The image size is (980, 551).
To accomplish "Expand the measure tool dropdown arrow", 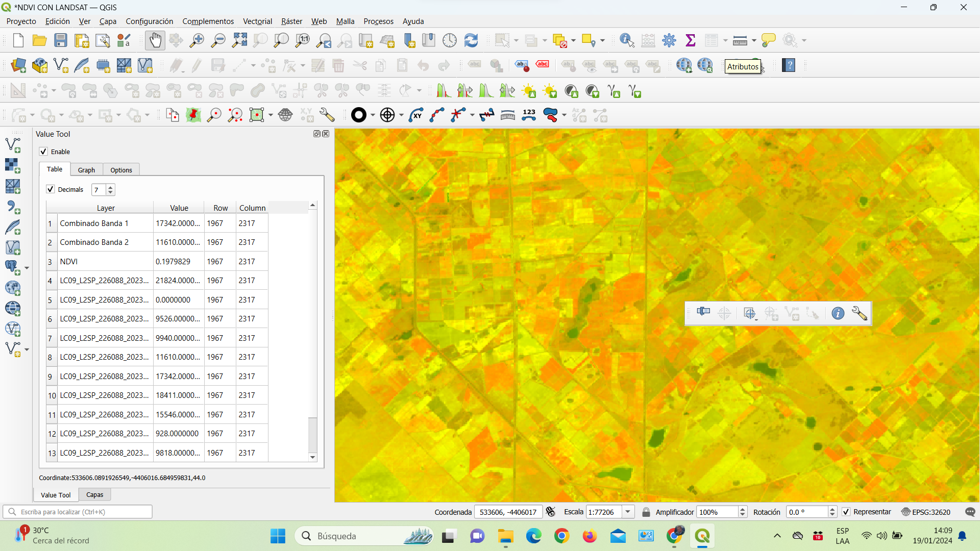I will click(754, 40).
